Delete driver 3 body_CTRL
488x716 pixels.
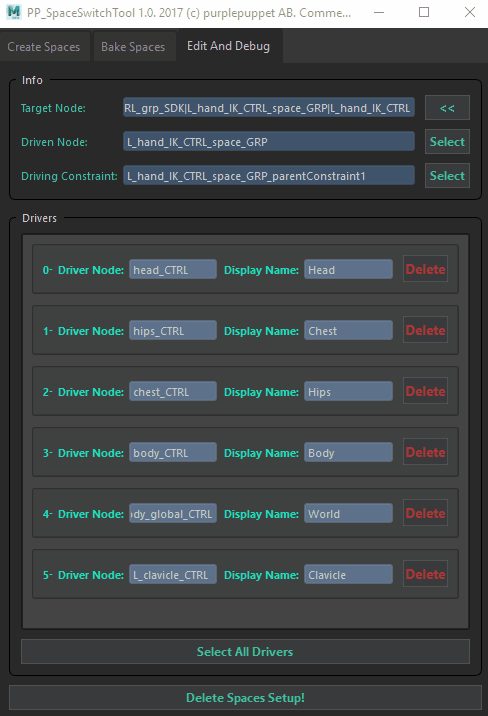425,453
